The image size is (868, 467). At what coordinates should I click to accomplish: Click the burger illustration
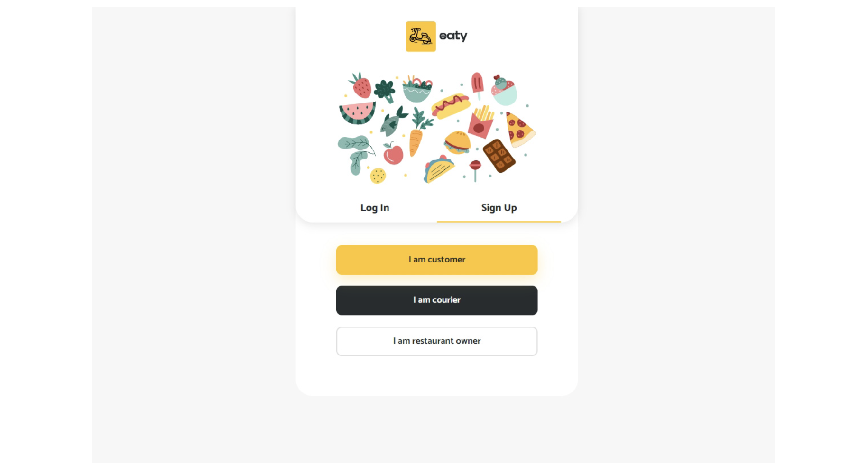point(457,142)
